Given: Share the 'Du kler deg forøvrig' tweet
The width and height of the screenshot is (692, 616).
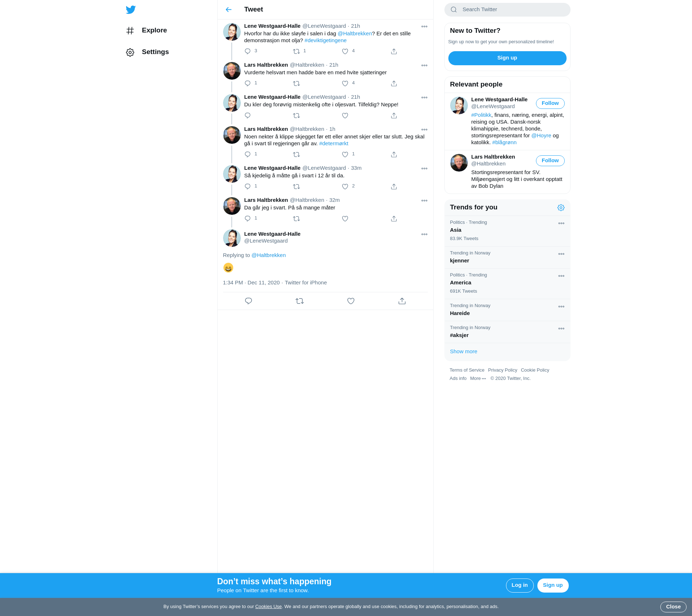Looking at the screenshot, I should tap(394, 115).
